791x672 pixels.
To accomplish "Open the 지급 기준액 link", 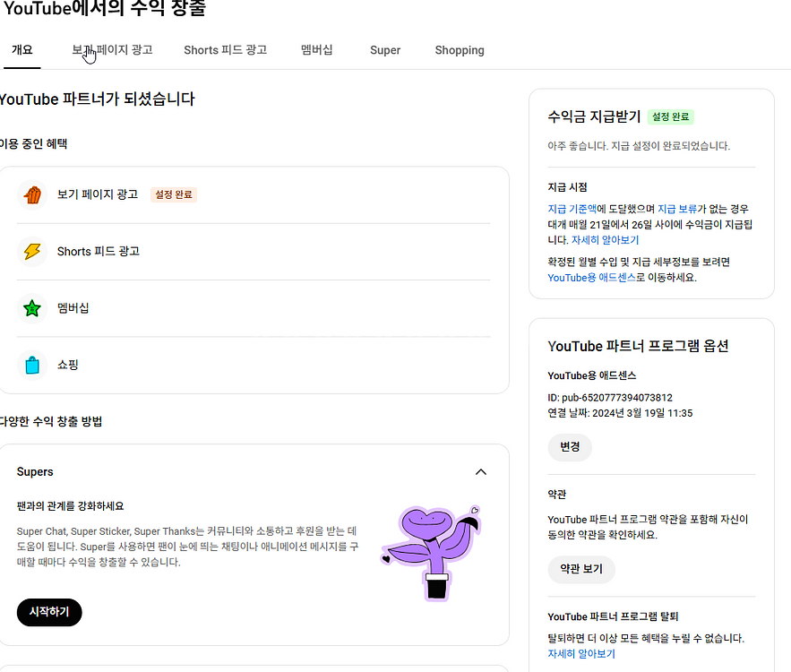I will (x=572, y=209).
